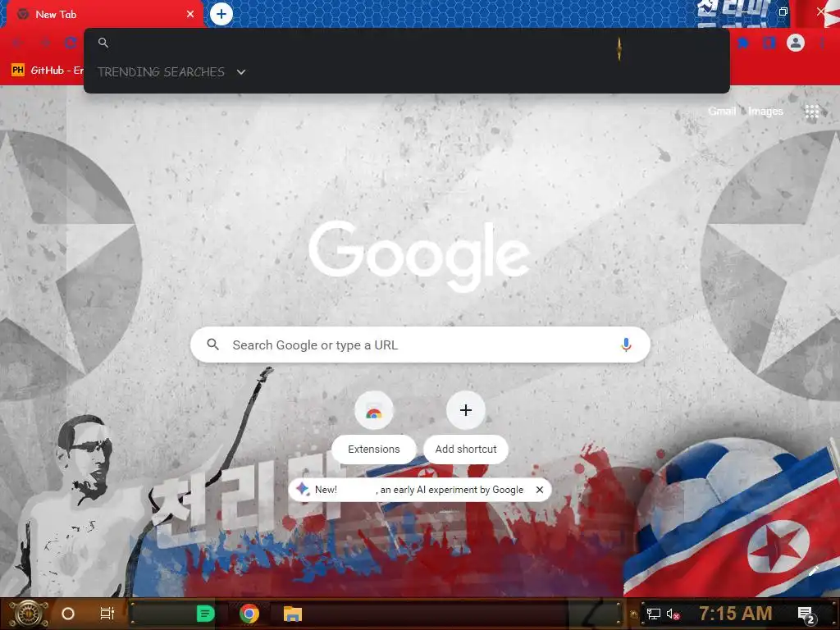
Task: Go forward to the next page
Action: [x=46, y=43]
